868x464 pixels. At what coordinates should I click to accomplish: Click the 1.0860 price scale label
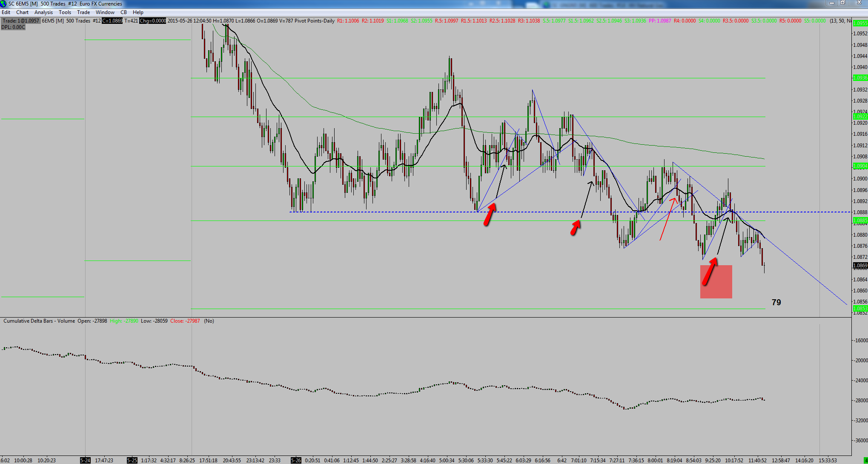tap(860, 291)
